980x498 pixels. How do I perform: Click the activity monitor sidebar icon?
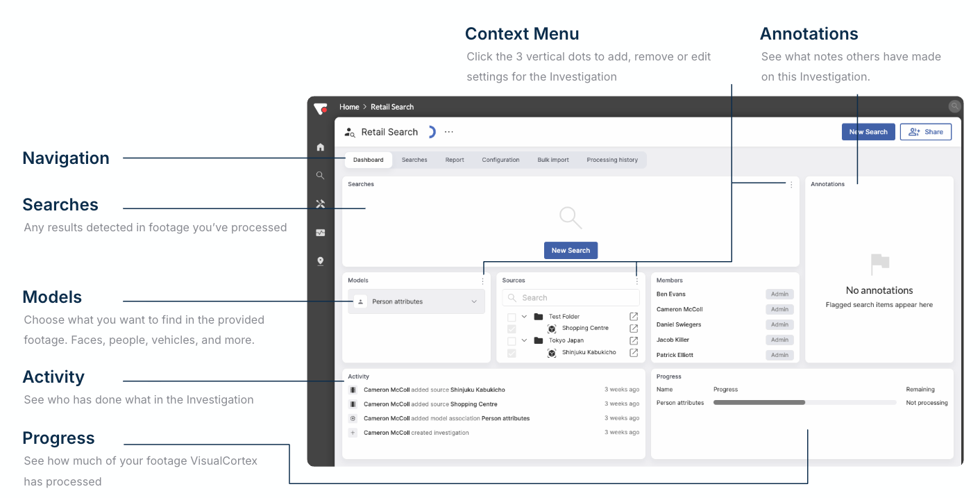point(320,233)
